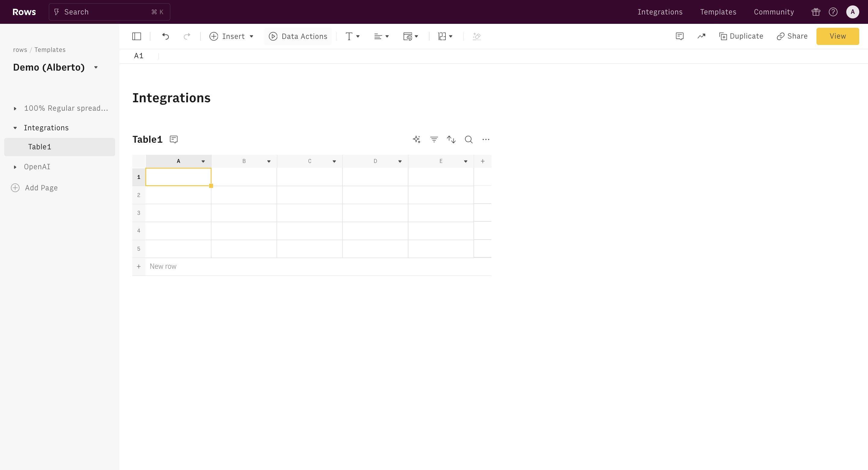Viewport: 868px width, 470px height.
Task: Click the undo arrow icon
Action: [x=165, y=37]
